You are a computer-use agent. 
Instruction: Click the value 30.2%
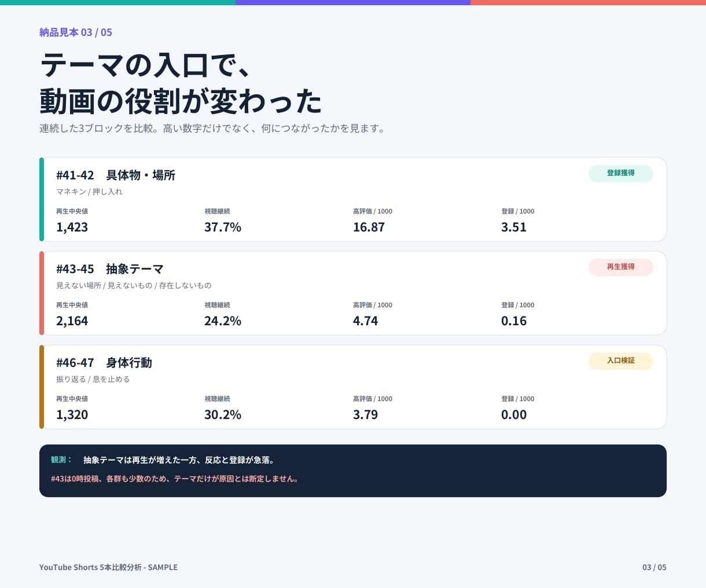click(223, 415)
